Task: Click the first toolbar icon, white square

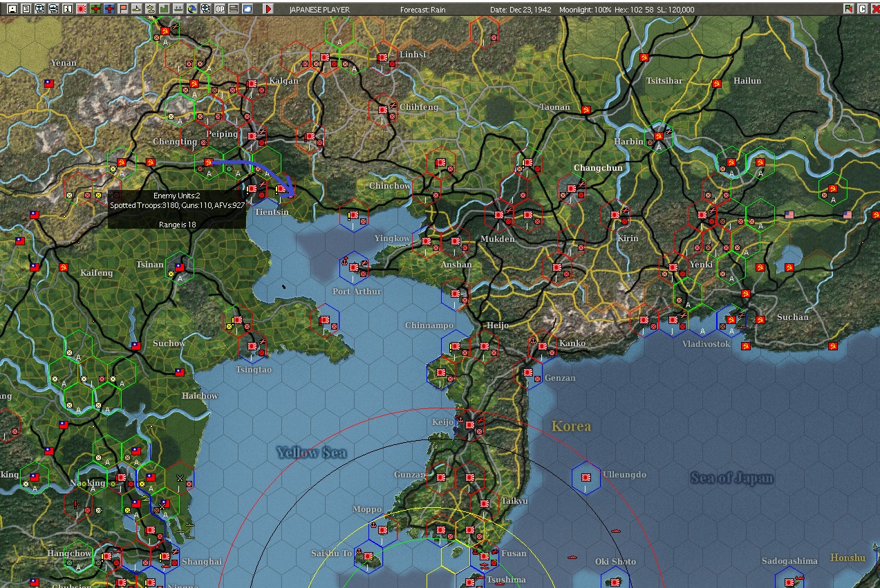Action: click(12, 9)
